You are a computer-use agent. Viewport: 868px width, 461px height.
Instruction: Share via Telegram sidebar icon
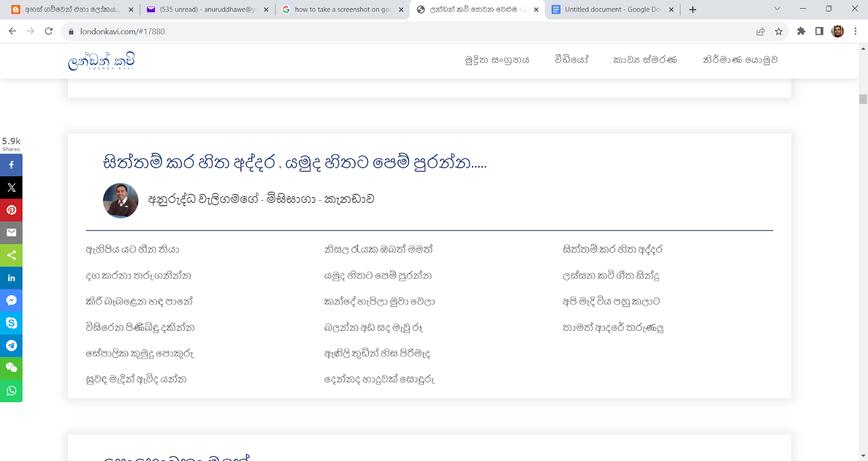(11, 345)
